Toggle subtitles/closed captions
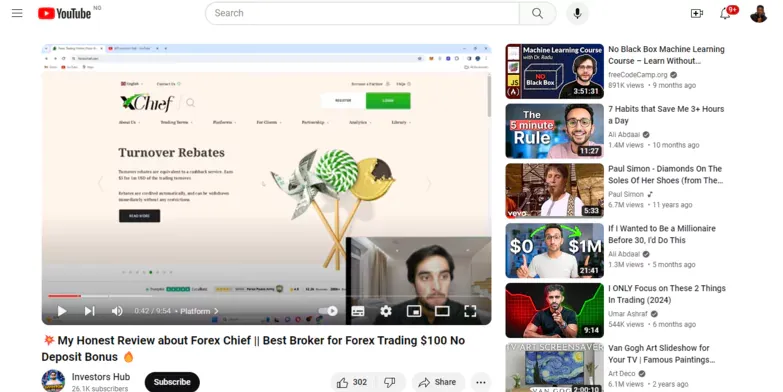Viewport: 783px width, 392px height. (x=358, y=311)
